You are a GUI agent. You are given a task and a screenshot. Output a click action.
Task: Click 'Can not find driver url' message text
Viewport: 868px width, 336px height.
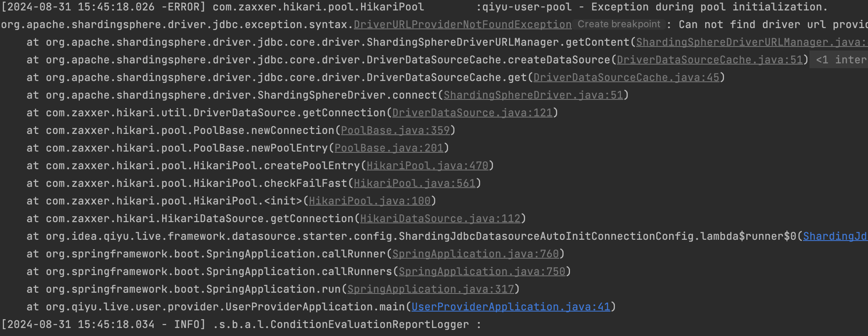tap(752, 24)
